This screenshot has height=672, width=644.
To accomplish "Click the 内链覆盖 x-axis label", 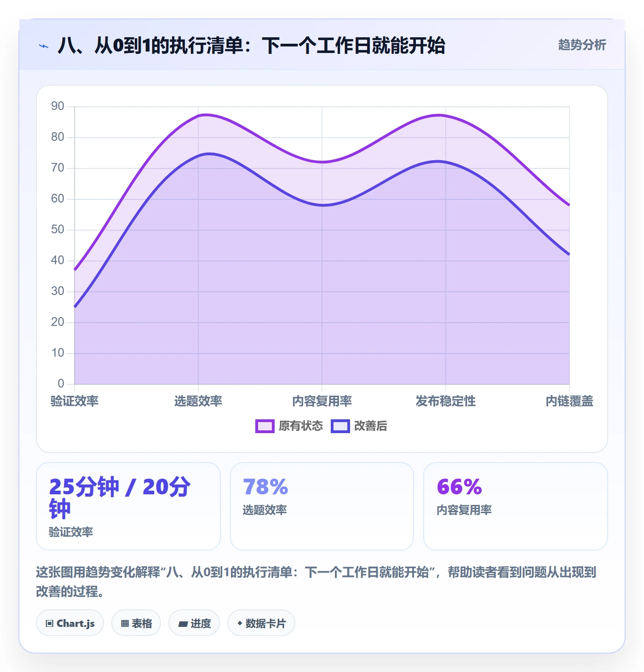I will 569,401.
